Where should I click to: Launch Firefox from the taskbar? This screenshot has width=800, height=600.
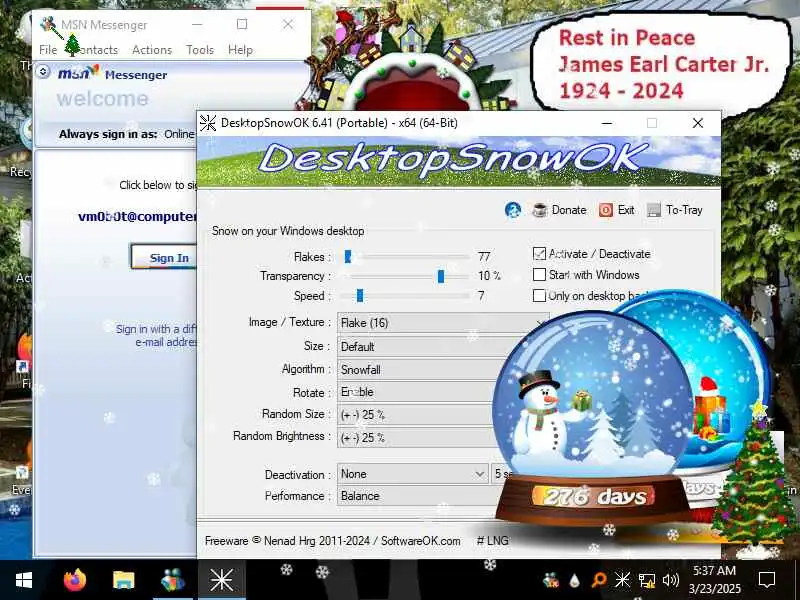click(x=75, y=580)
